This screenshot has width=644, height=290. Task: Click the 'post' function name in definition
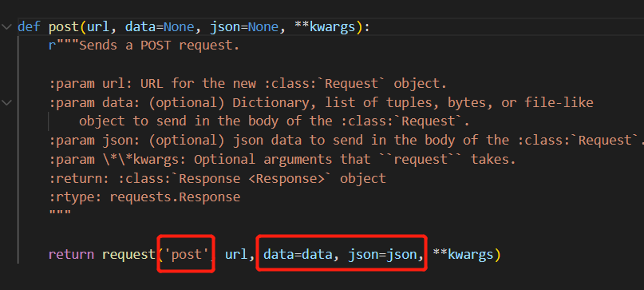pyautogui.click(x=64, y=27)
